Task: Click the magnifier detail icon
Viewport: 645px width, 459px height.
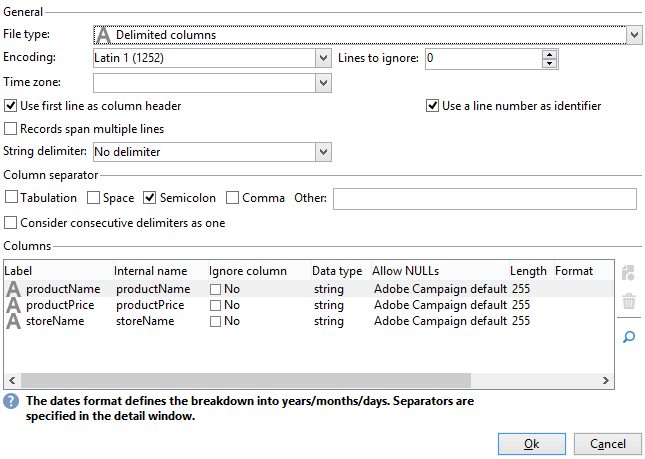Action: (629, 337)
